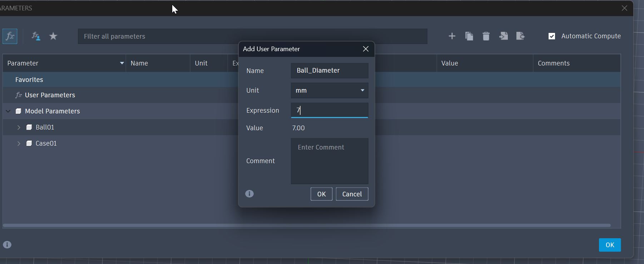Expand the Ball01 tree item
Image resolution: width=644 pixels, height=264 pixels.
19,127
